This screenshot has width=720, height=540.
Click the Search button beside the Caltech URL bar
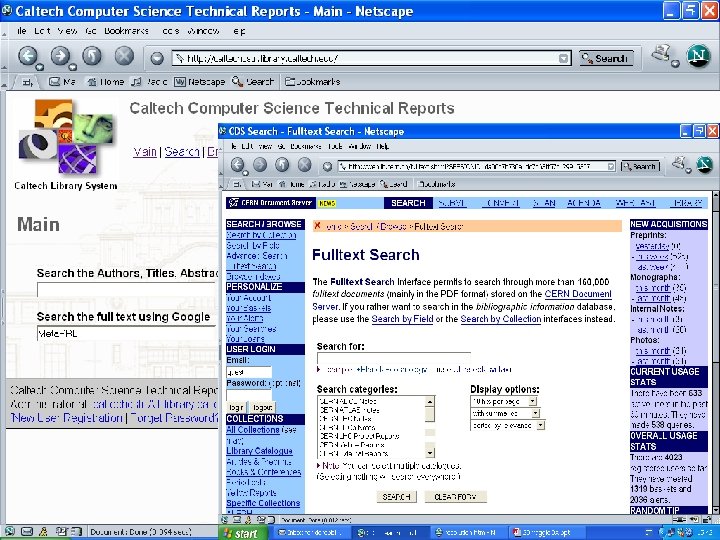click(606, 58)
